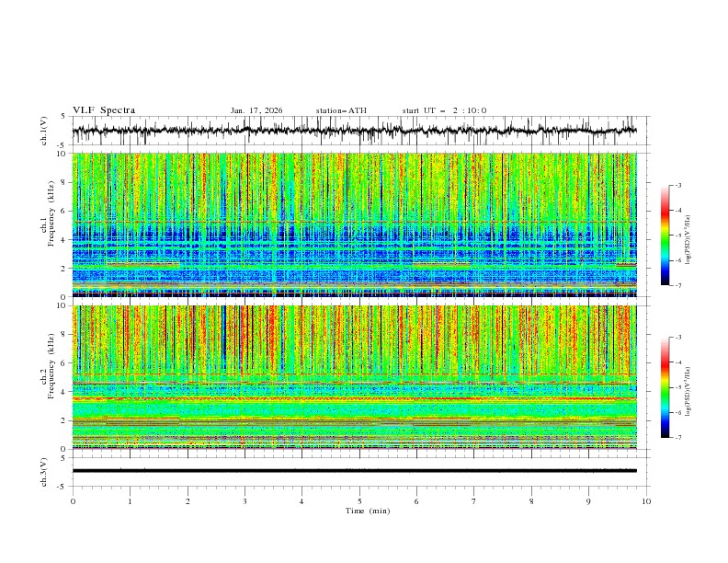Screen dimensions: 728x563
Task: Click the log(PSD) label beside the ch.1 colorbar
Action: [x=688, y=240]
